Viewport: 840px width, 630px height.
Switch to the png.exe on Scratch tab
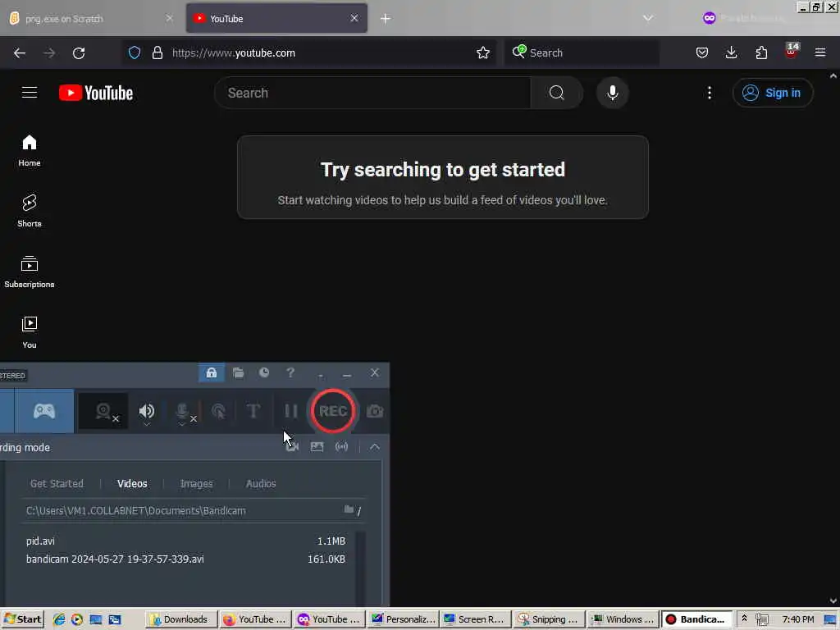pyautogui.click(x=91, y=19)
